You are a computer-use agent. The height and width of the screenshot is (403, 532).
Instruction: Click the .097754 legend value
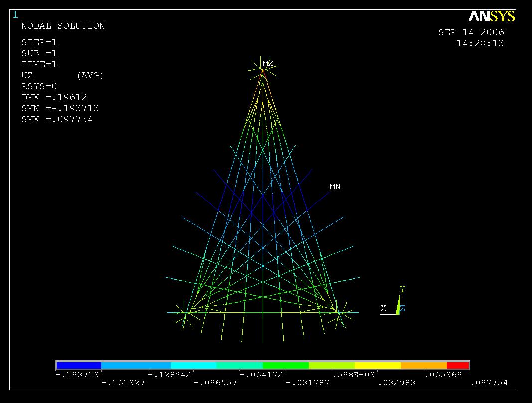[x=489, y=383]
